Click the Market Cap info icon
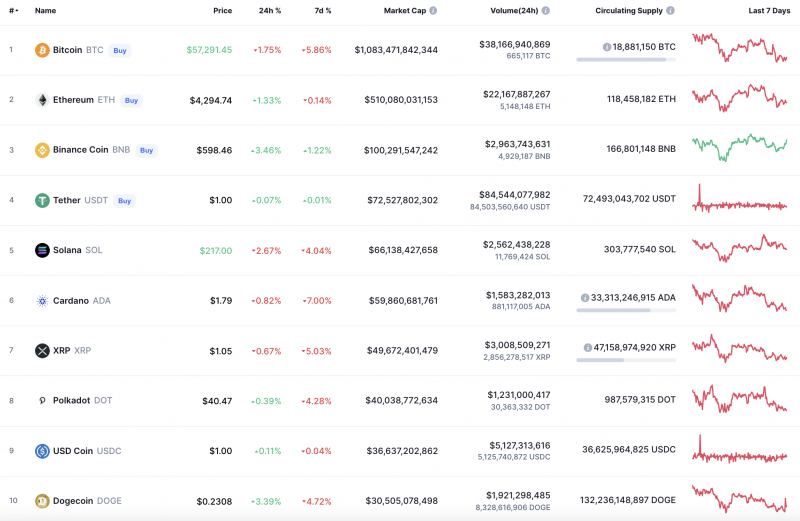800x521 pixels. point(433,10)
